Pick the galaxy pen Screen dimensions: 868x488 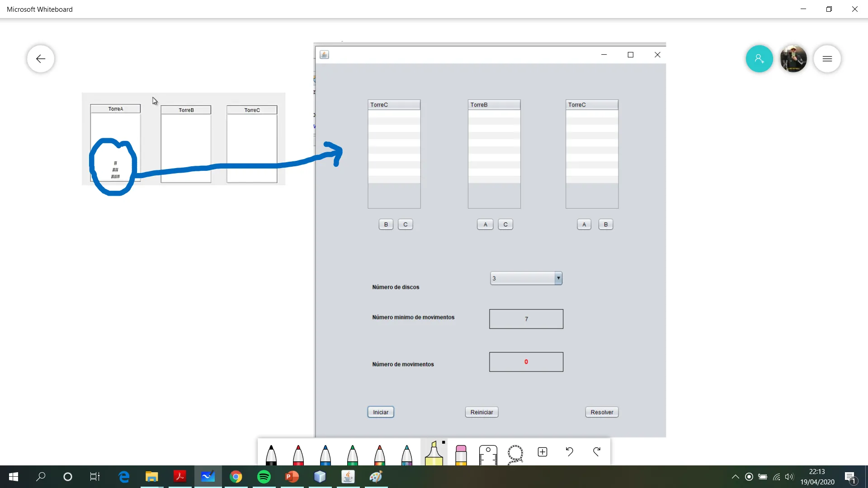[x=407, y=454]
